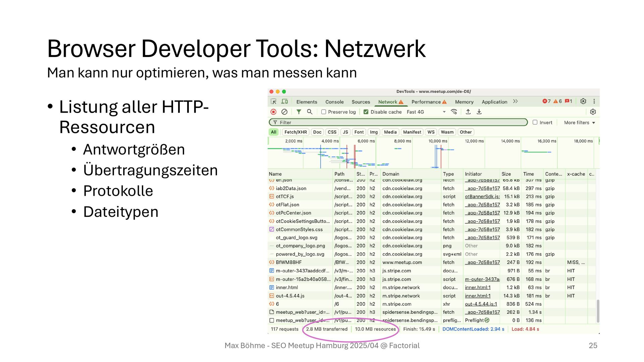Click the stop recording network log icon
This screenshot has height=362, width=644.
point(273,112)
